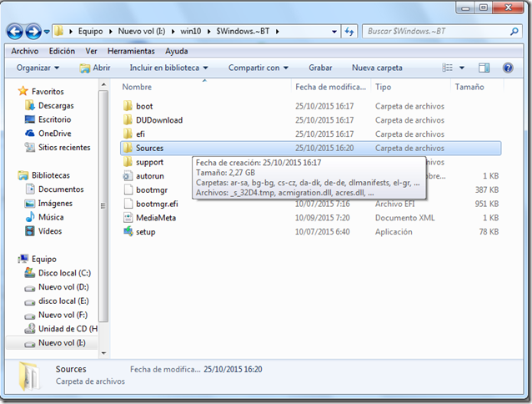Toggle the preview pane icon
This screenshot has height=404, width=532.
pos(484,68)
